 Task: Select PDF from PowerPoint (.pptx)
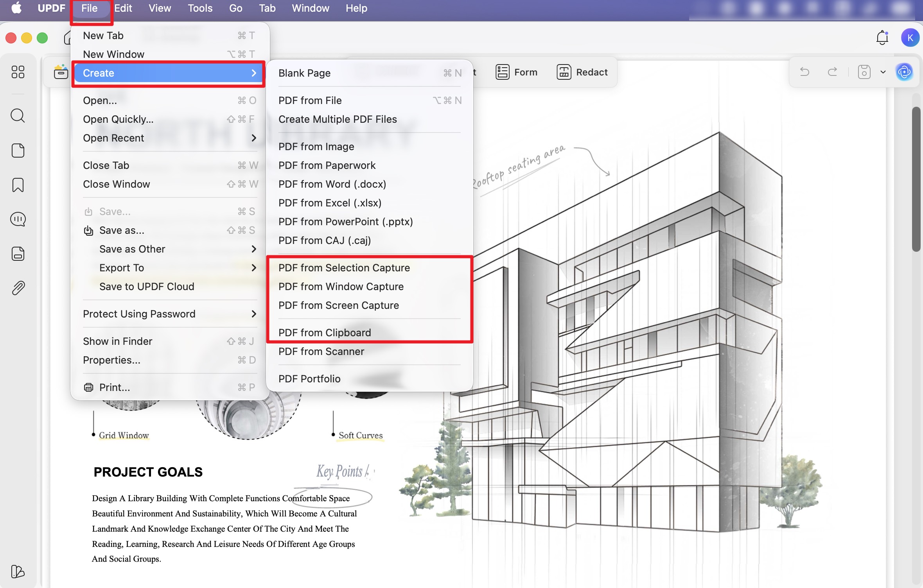pos(370,222)
